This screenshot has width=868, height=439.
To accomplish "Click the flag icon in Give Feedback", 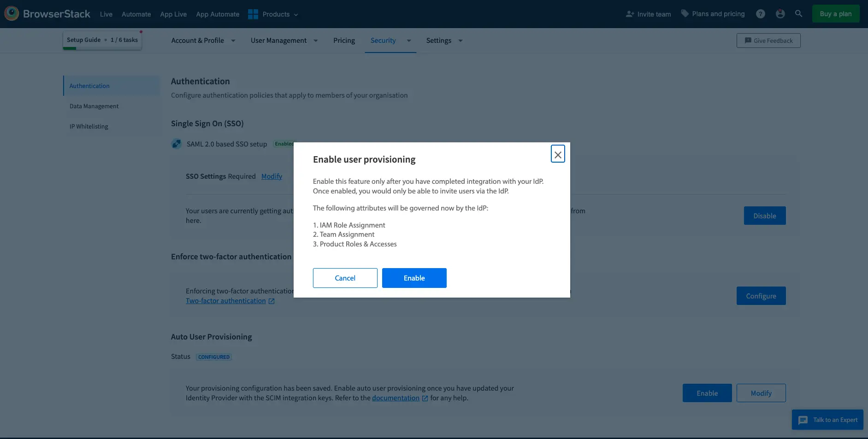I will click(748, 41).
